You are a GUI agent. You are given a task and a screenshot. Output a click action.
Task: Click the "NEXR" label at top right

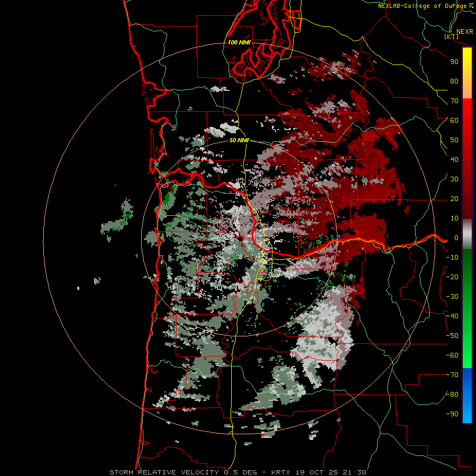coord(465,31)
